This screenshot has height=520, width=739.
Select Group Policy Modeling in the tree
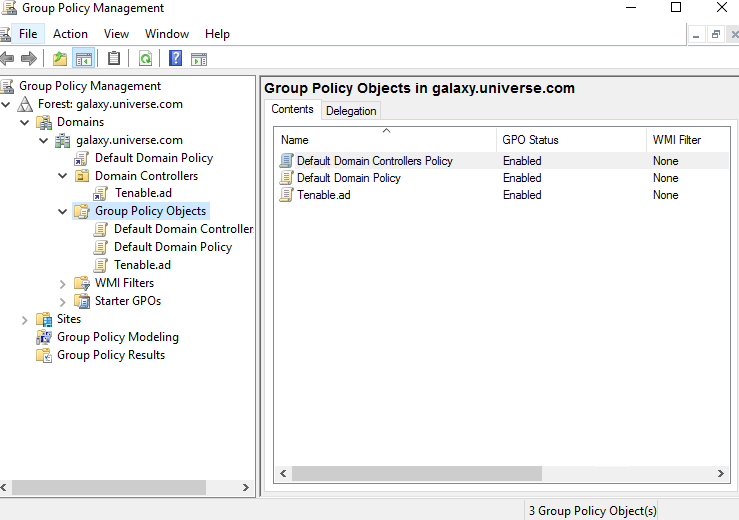[117, 337]
